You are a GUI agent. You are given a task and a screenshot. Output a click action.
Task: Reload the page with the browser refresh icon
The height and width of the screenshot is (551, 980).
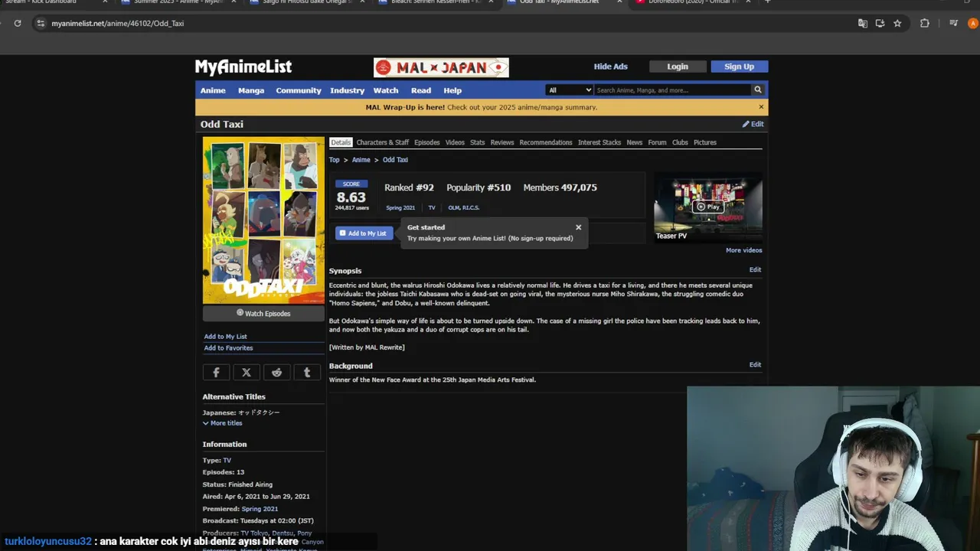tap(17, 23)
